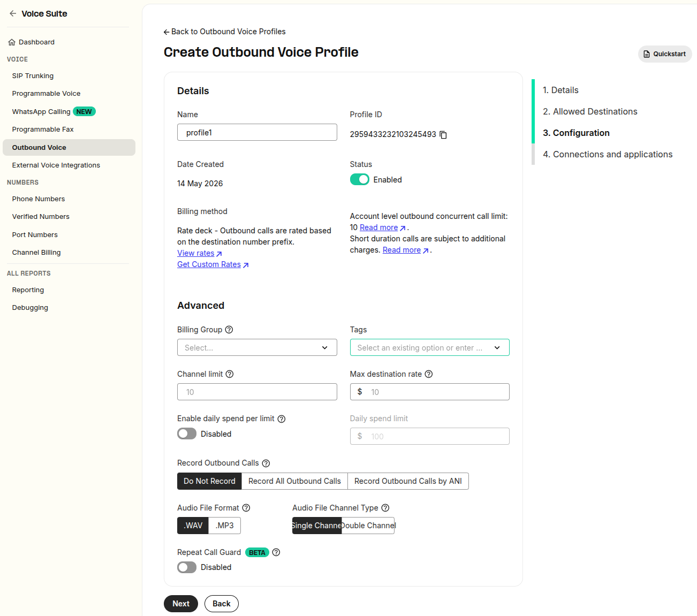Enable the daily spend per limit toggle

tap(187, 434)
